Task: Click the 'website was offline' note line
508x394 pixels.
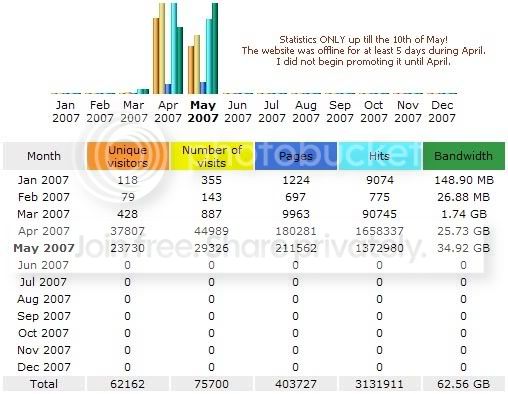Action: coord(363,51)
